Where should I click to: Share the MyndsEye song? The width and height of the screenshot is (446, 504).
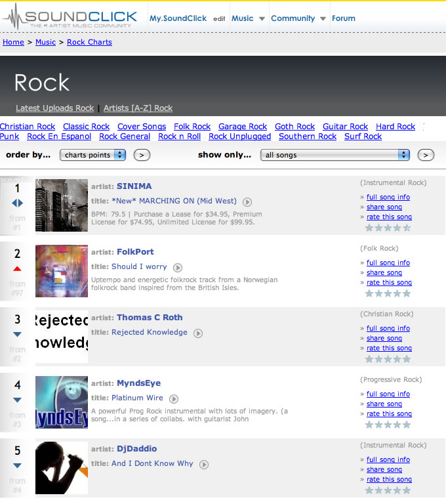pyautogui.click(x=384, y=404)
